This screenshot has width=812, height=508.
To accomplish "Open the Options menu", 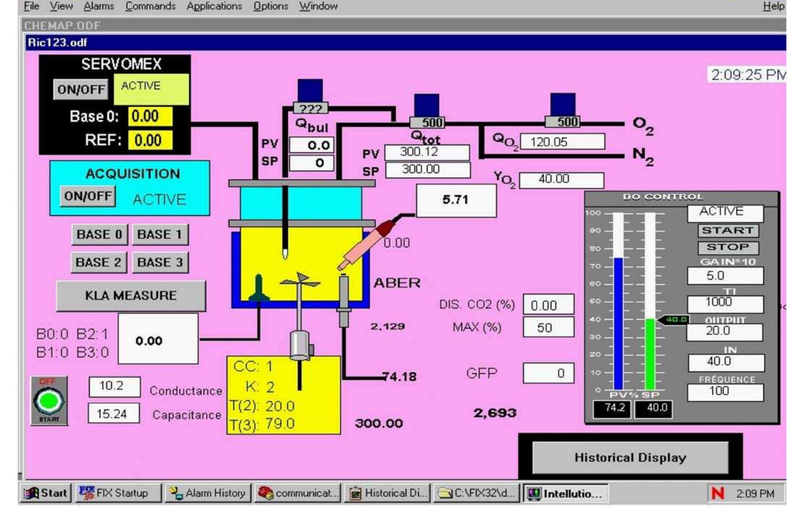I will click(x=271, y=6).
